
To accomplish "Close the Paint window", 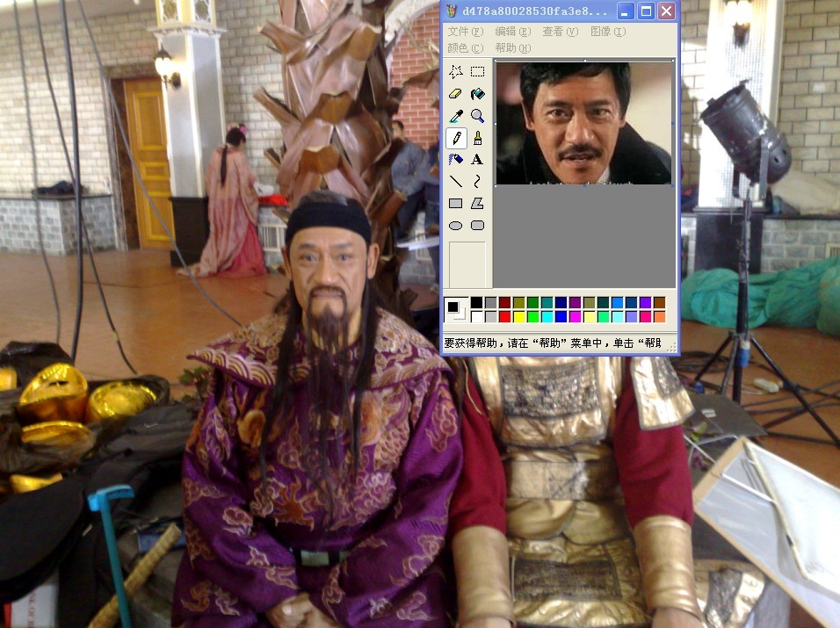I will coord(666,11).
